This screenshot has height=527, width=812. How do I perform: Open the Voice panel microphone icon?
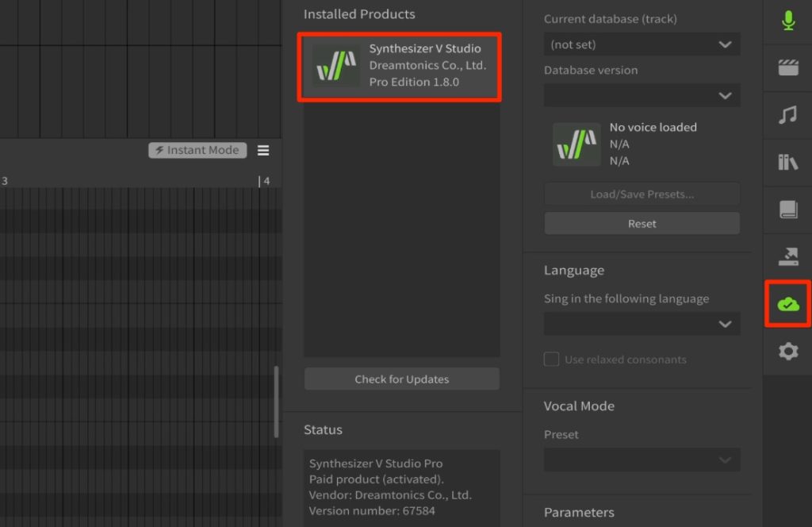click(787, 21)
